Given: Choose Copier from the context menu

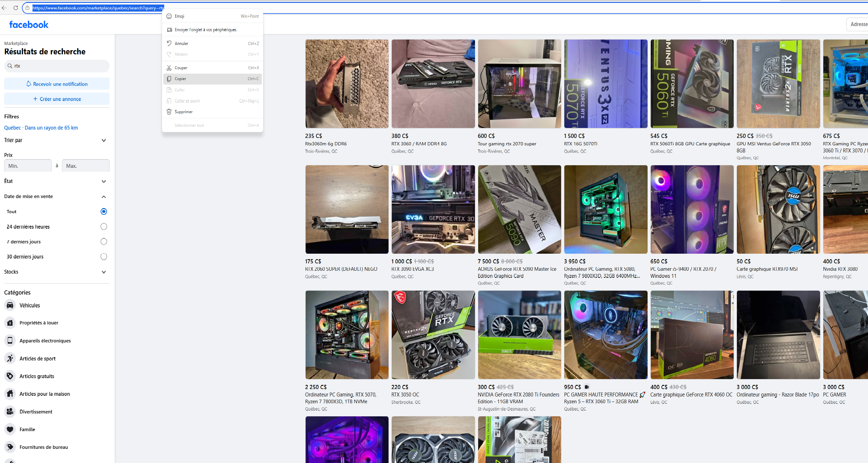Looking at the screenshot, I should (x=180, y=78).
